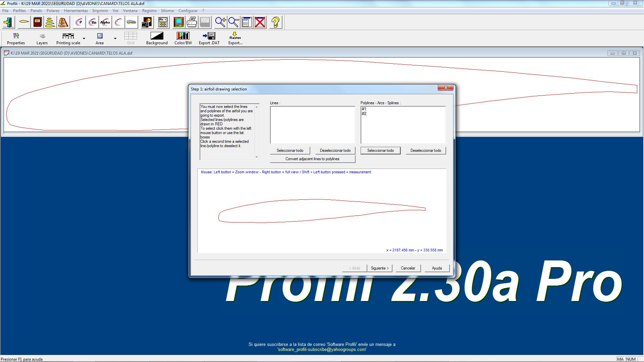Click the exit door toolbar icon
Screen dimensions: 644x362
coord(8,22)
